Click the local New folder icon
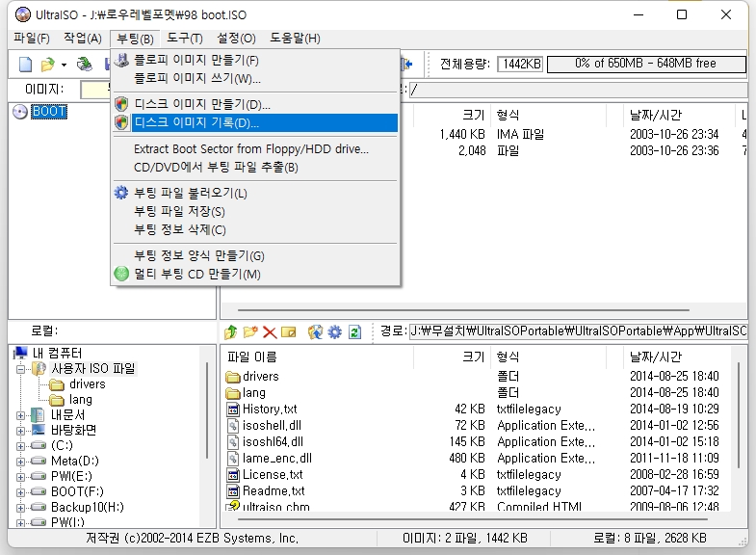 tap(250, 331)
